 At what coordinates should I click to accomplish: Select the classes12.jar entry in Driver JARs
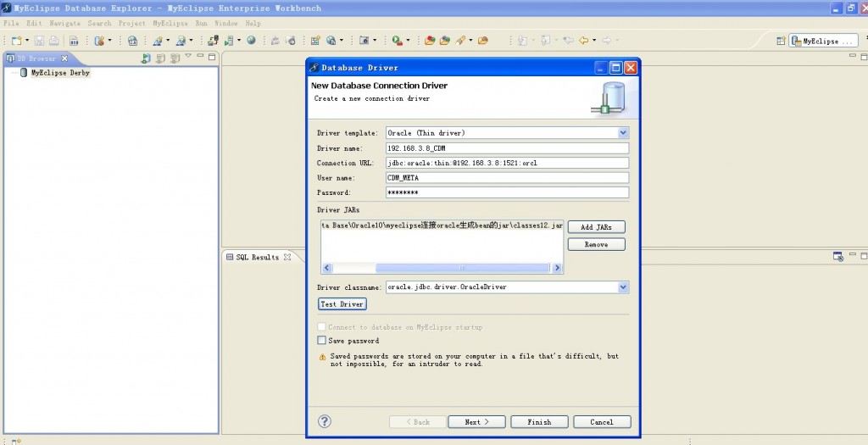coord(442,225)
